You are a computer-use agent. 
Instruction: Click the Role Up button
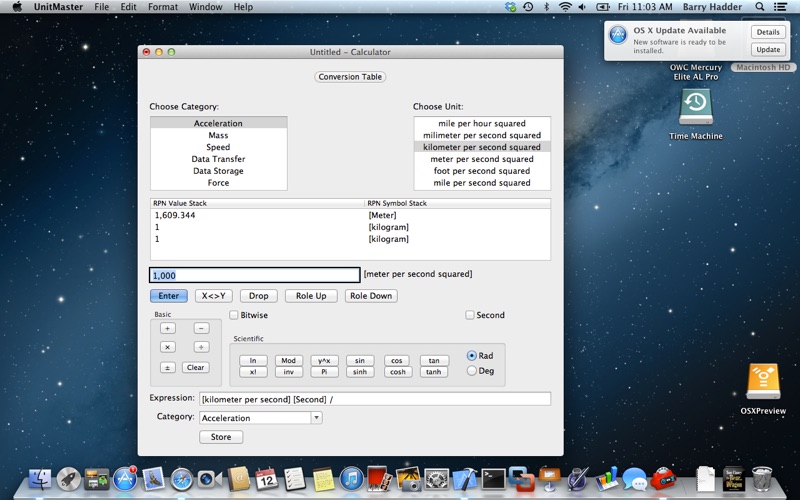coord(311,296)
